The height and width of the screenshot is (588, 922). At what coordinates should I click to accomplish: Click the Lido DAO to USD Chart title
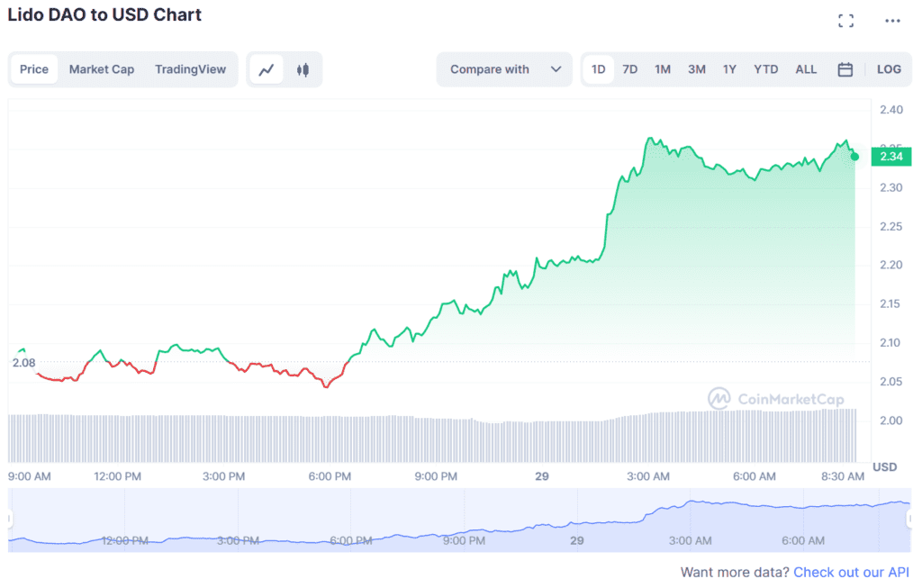[104, 14]
